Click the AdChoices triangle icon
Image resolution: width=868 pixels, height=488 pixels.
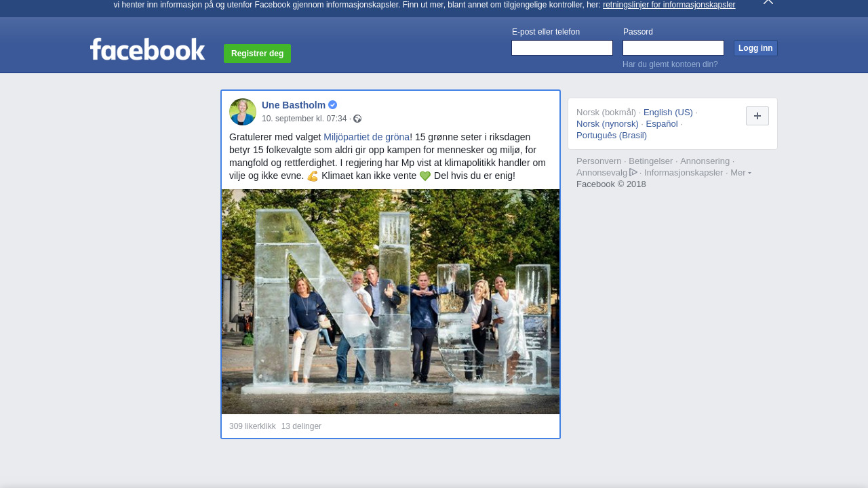point(633,172)
